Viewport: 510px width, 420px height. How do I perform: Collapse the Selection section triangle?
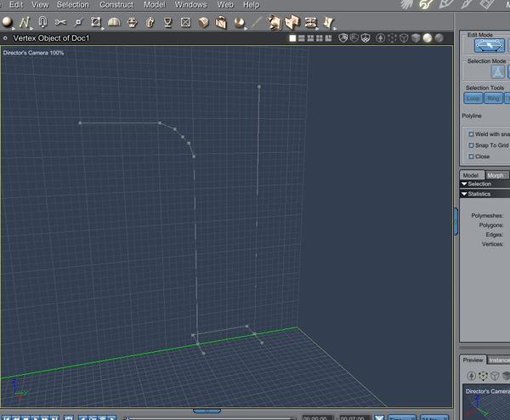(x=464, y=184)
